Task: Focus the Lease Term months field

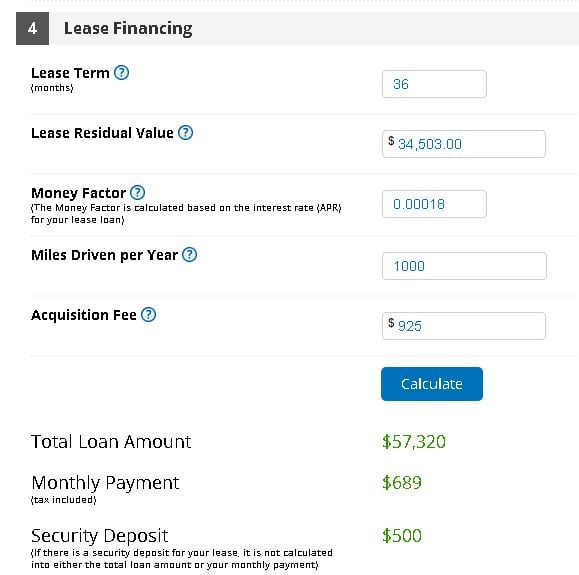Action: coord(434,84)
